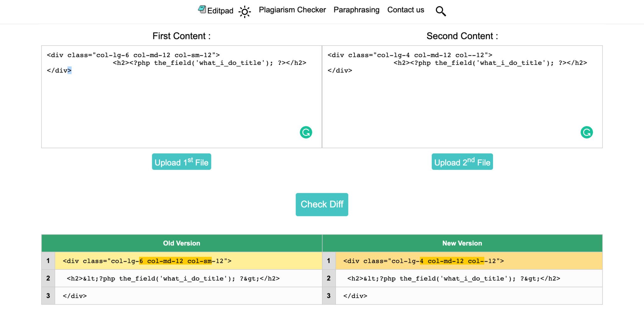The image size is (644, 315).
Task: Click highlighted '6 col-md-12 col-sm' diff segment
Action: [x=175, y=261]
